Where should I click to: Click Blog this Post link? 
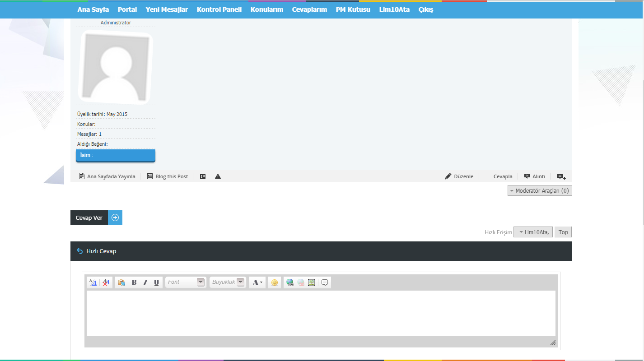pos(168,176)
